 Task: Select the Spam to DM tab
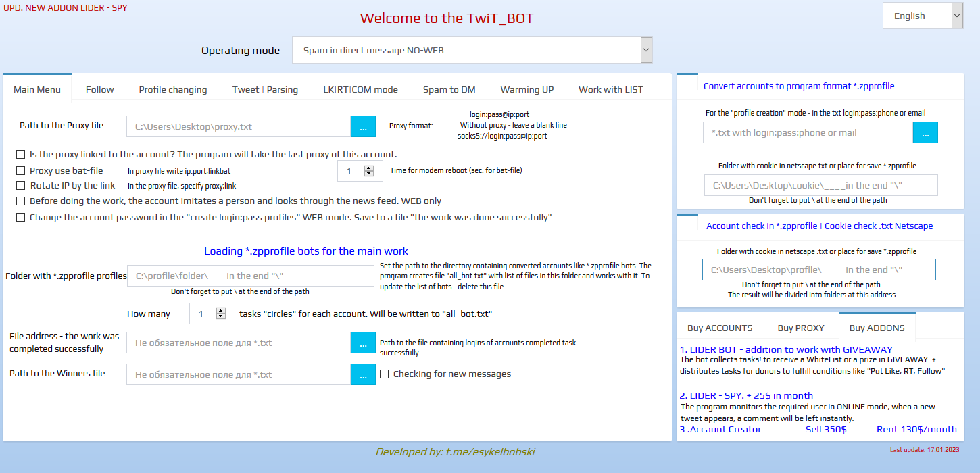449,89
